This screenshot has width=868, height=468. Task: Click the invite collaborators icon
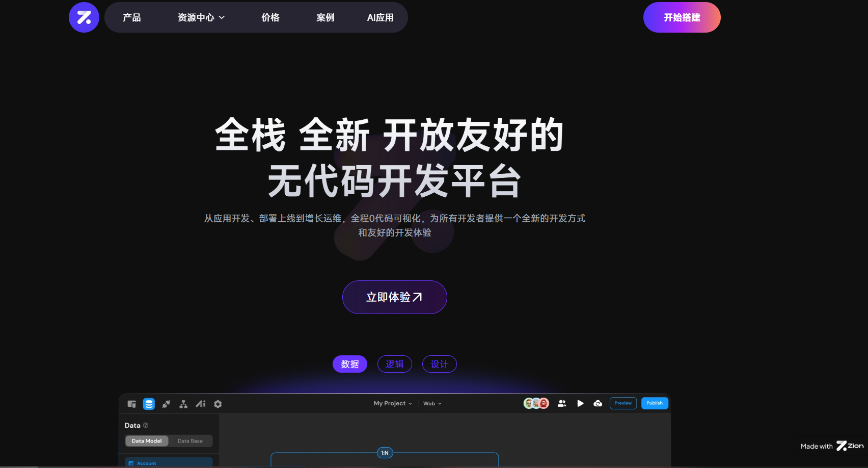pyautogui.click(x=562, y=403)
